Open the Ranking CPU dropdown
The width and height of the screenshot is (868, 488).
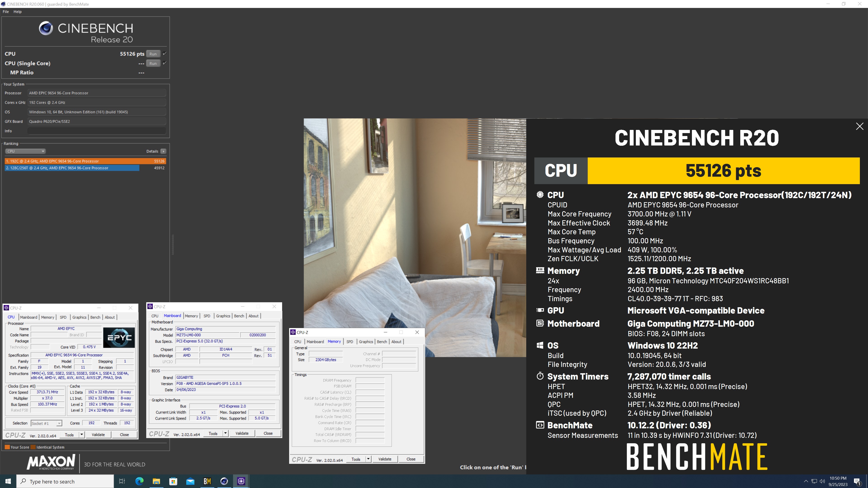(x=25, y=151)
